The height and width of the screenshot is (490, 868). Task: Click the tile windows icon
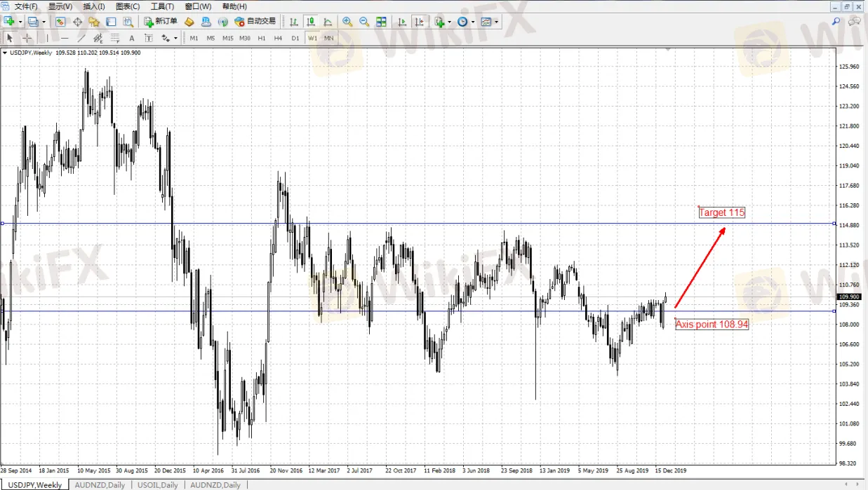[x=381, y=22]
